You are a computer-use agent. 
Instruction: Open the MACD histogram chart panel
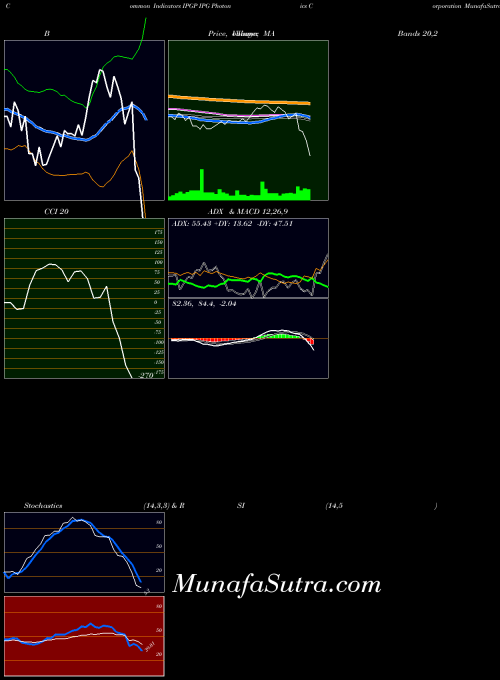pos(248,338)
